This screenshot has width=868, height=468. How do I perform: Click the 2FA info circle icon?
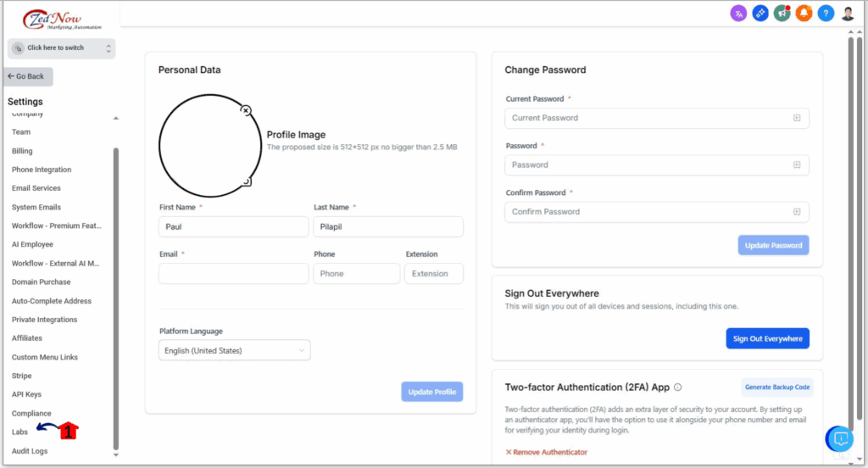[x=678, y=387]
